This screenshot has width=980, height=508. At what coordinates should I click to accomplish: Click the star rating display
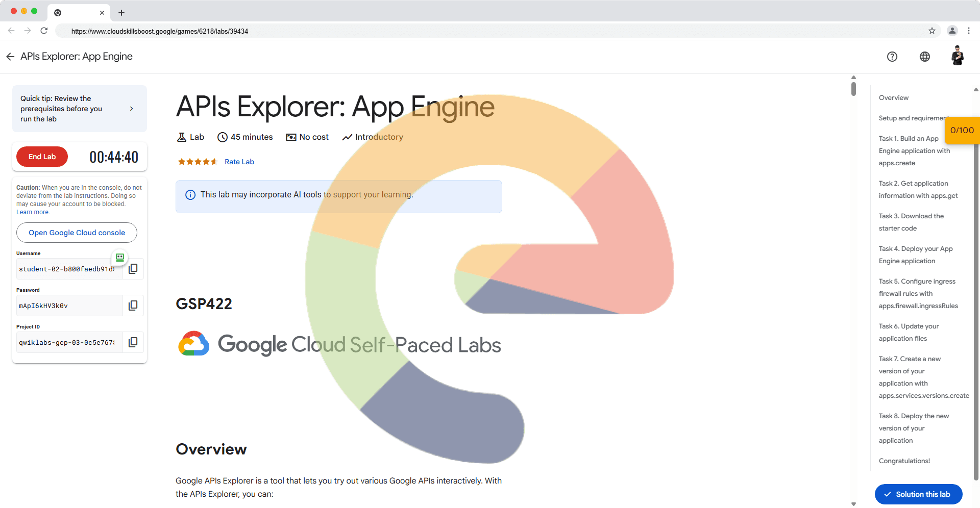coord(197,162)
